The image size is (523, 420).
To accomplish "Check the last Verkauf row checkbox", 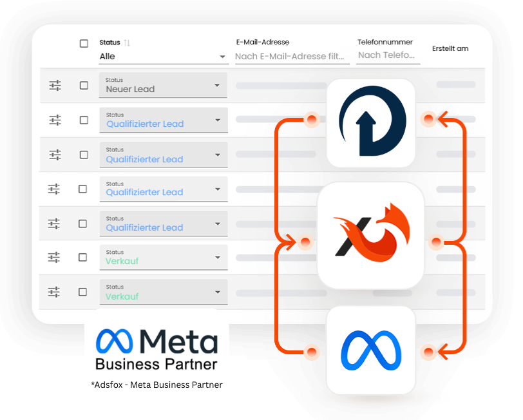I will (x=82, y=292).
